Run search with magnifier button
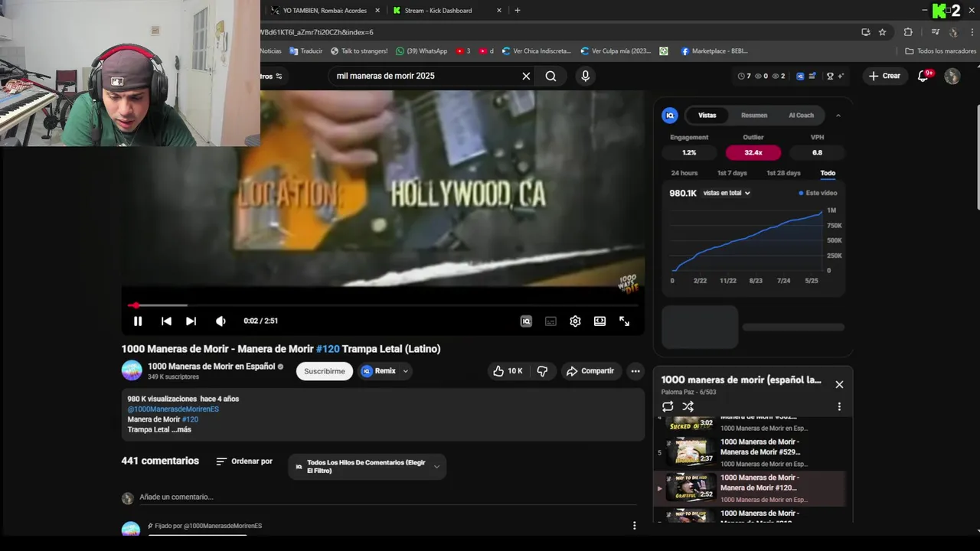This screenshot has height=551, width=980. (x=550, y=76)
